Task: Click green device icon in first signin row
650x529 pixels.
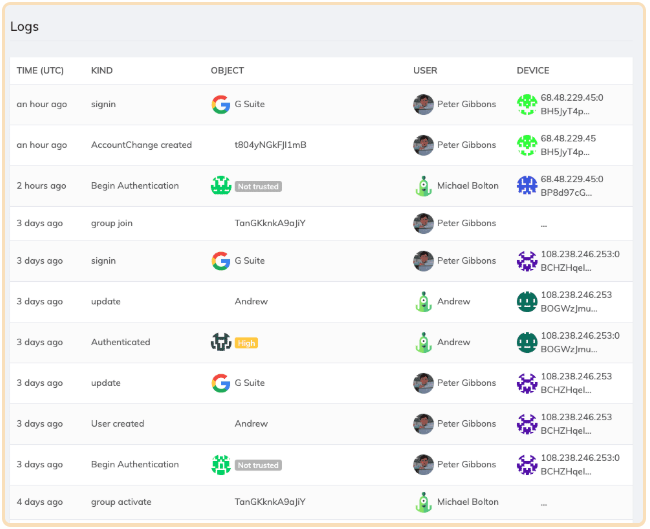Action: click(526, 104)
